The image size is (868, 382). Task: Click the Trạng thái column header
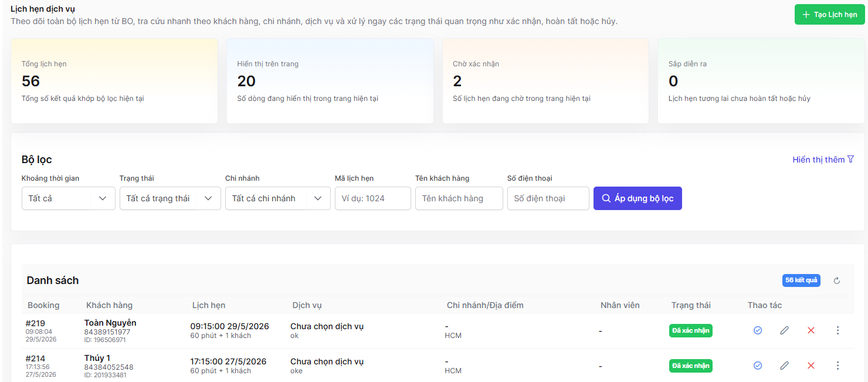[691, 305]
